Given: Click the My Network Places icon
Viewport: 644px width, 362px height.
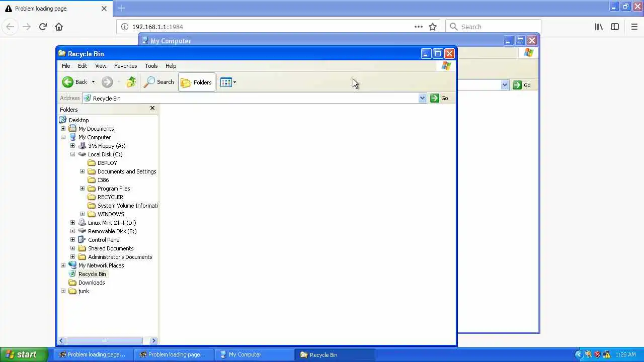Looking at the screenshot, I should (72, 265).
